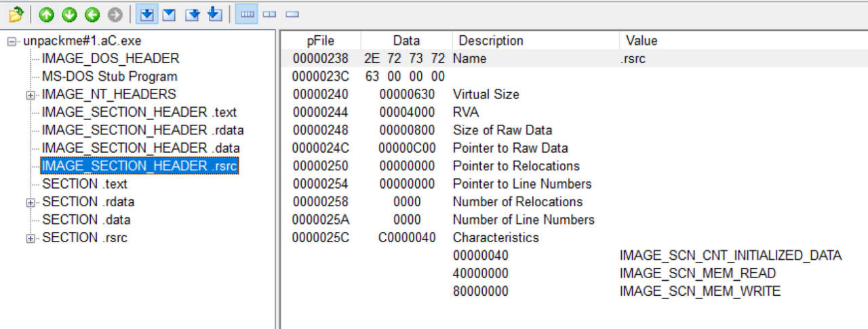Click IMAGE_SCN_CNT_INITIALIZED_DATA value
The image size is (868, 329).
pyautogui.click(x=730, y=256)
